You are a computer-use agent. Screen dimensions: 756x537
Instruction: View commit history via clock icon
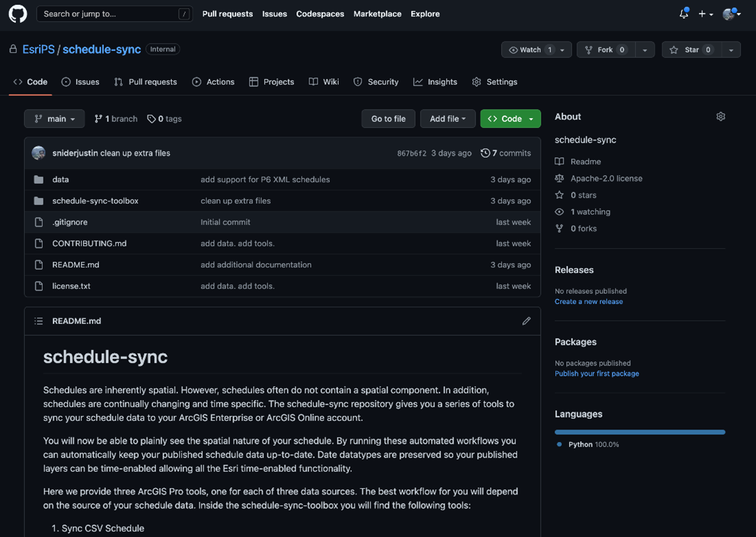(487, 153)
